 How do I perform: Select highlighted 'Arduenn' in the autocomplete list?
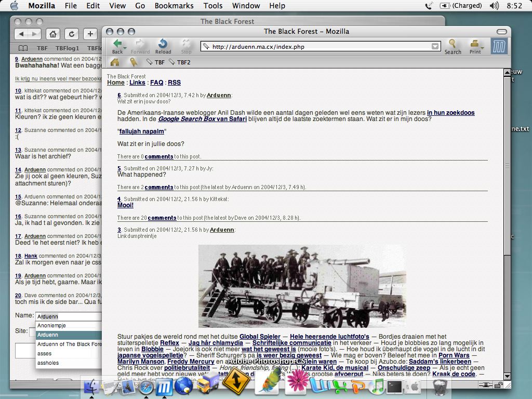tap(69, 335)
